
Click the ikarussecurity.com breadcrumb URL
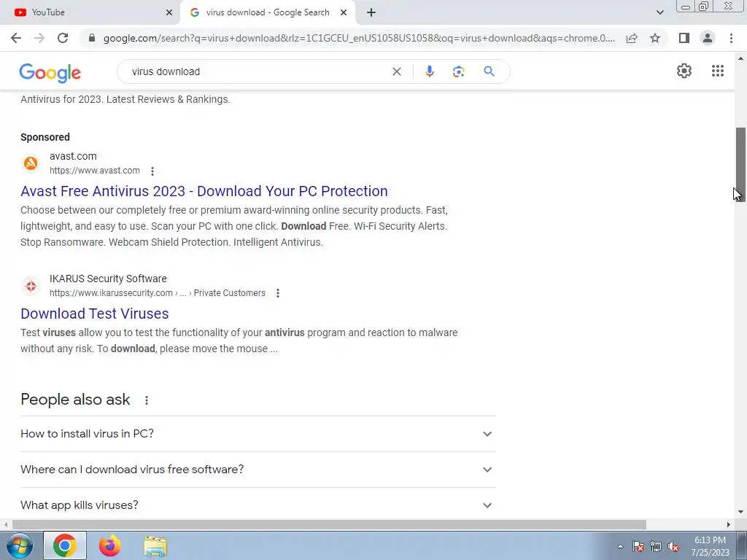pos(158,293)
